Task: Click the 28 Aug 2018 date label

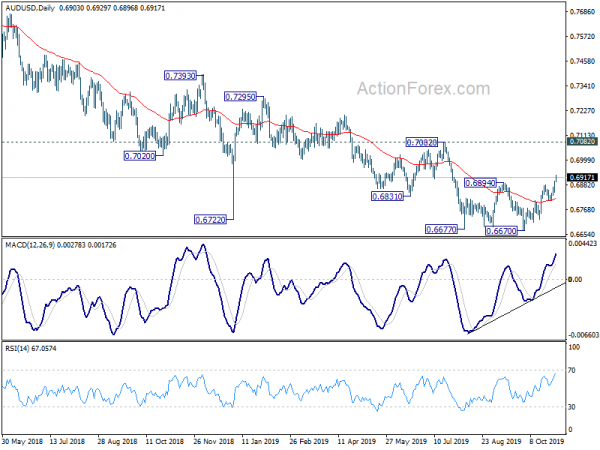Action: (117, 442)
